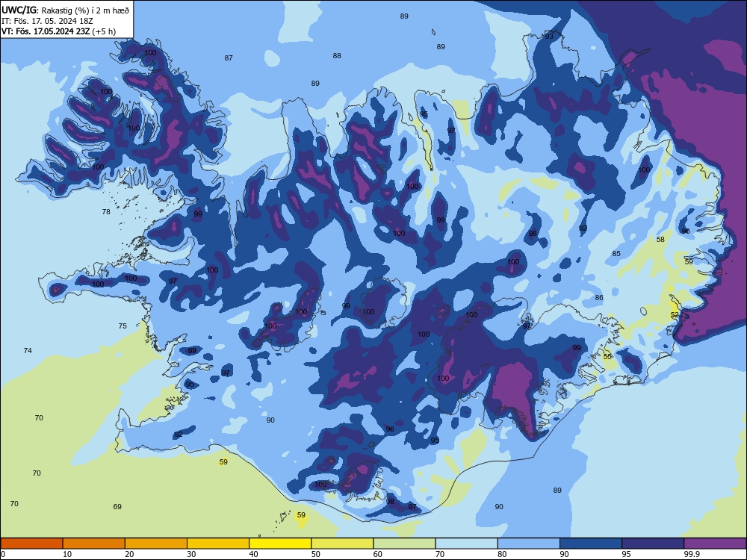Image resolution: width=747 pixels, height=560 pixels.
Task: Click the value 75 off the west coast
Action: coord(123,326)
